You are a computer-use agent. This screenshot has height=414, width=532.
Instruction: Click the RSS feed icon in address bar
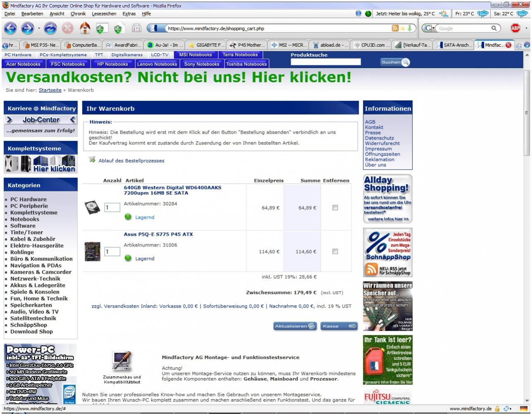coord(395,29)
